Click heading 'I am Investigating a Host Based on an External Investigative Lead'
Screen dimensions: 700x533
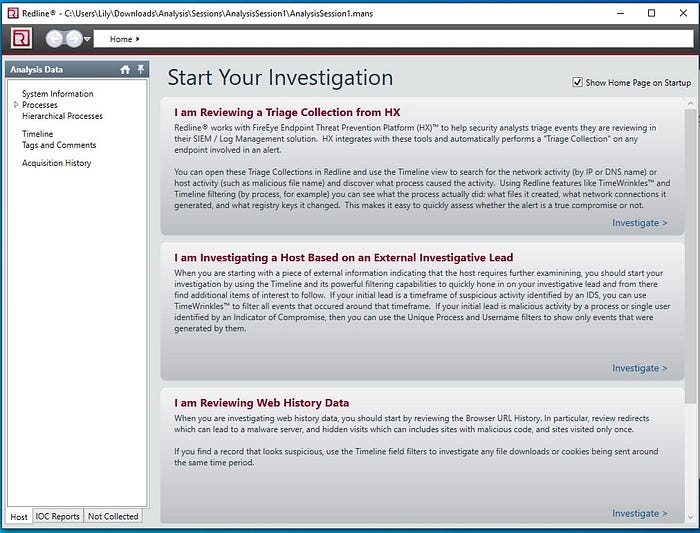[343, 258]
